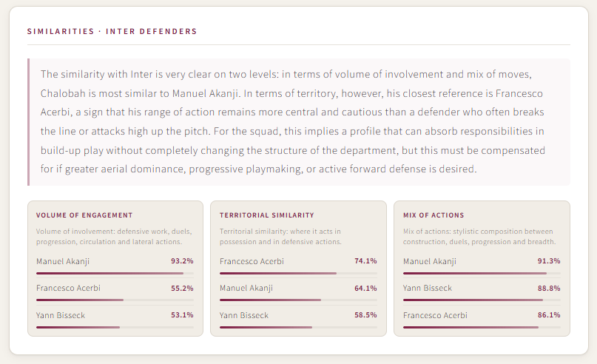Click the 93.2% progress bar for Akanji

click(x=115, y=274)
